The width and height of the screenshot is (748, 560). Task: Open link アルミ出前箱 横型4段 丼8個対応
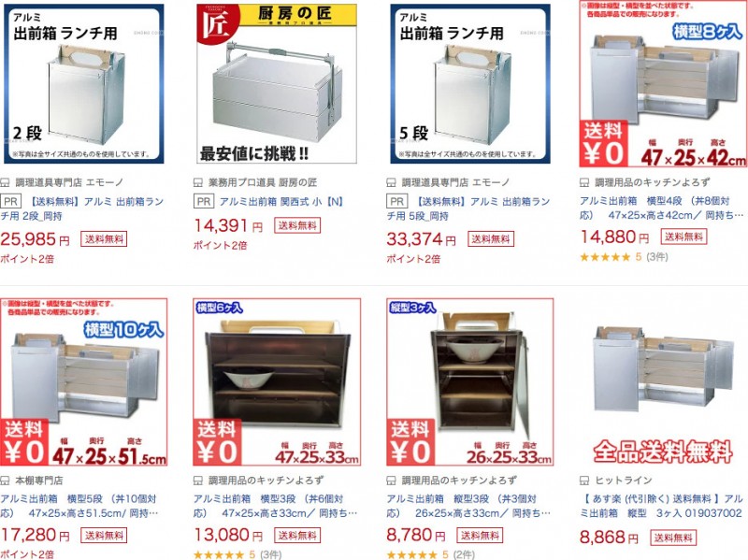[662, 208]
